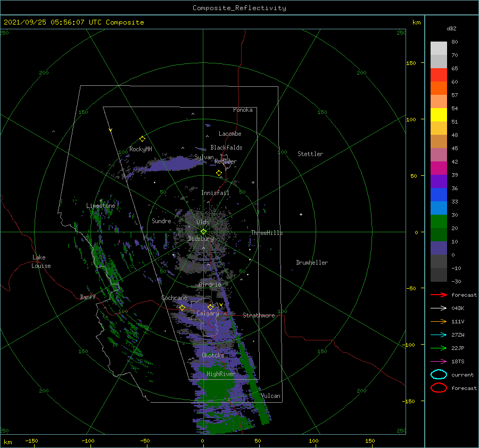Click the Lake Louise label
The height and width of the screenshot is (448, 479).
pos(41,262)
